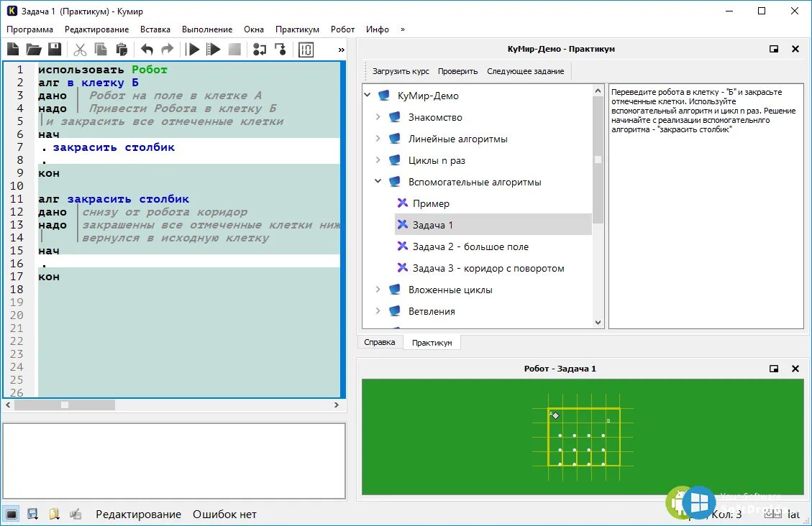Create a new program file
Screen dimensions: 812x526
[x=13, y=50]
